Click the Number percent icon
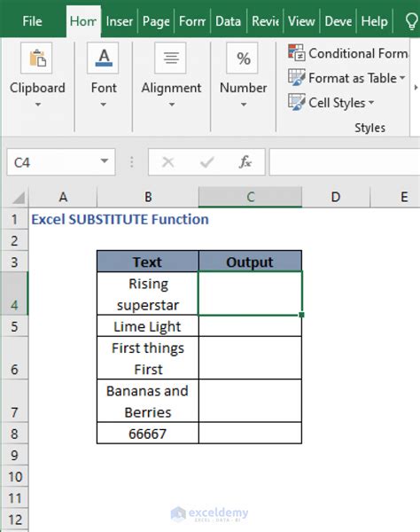This screenshot has height=532, width=420. coord(243,58)
